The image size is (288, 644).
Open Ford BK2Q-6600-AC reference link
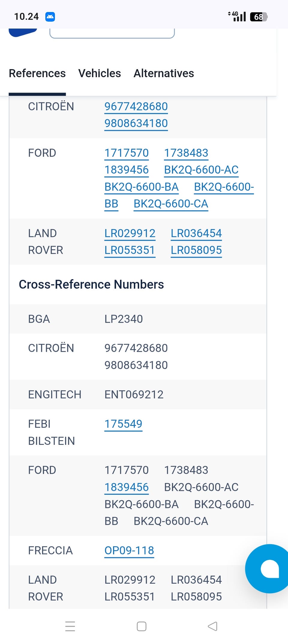(x=201, y=170)
